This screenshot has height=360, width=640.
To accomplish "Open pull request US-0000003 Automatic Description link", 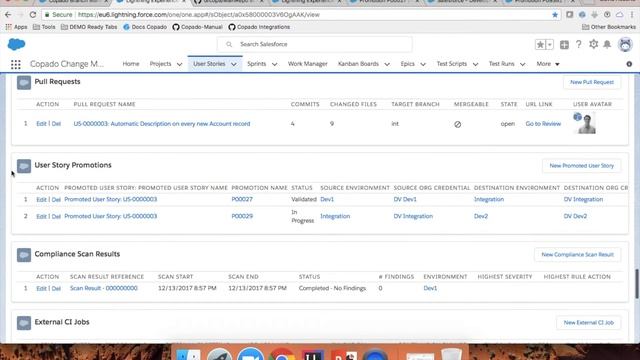I will coord(162,124).
